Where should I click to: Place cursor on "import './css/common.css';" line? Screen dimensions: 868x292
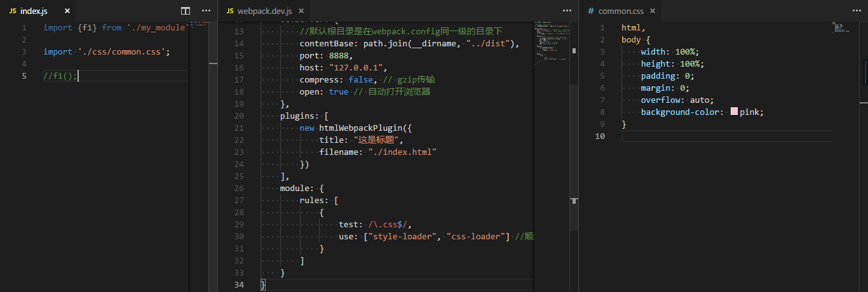pos(107,52)
